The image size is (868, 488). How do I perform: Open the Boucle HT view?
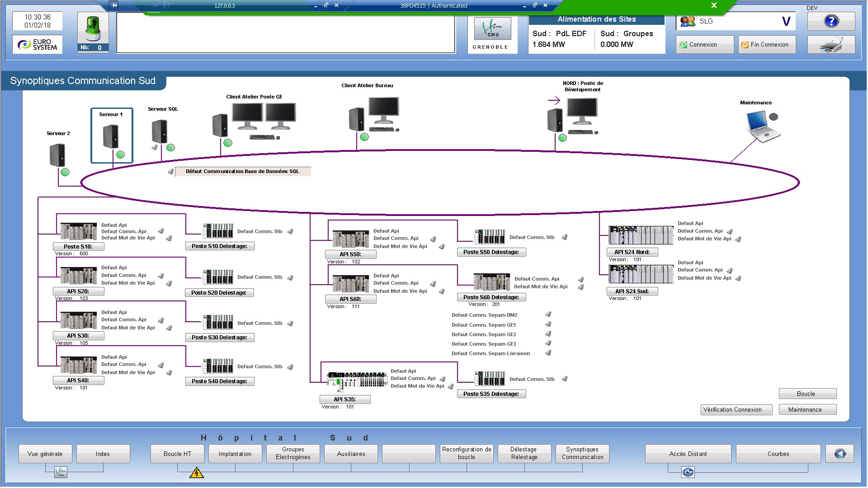(177, 454)
